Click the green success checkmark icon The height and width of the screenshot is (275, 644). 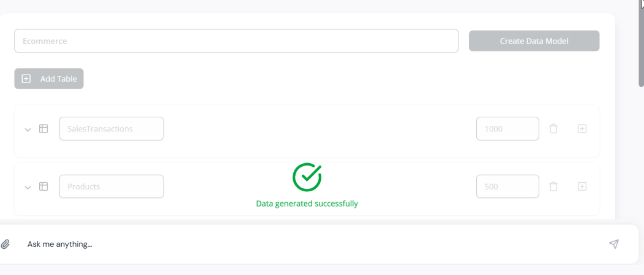307,177
